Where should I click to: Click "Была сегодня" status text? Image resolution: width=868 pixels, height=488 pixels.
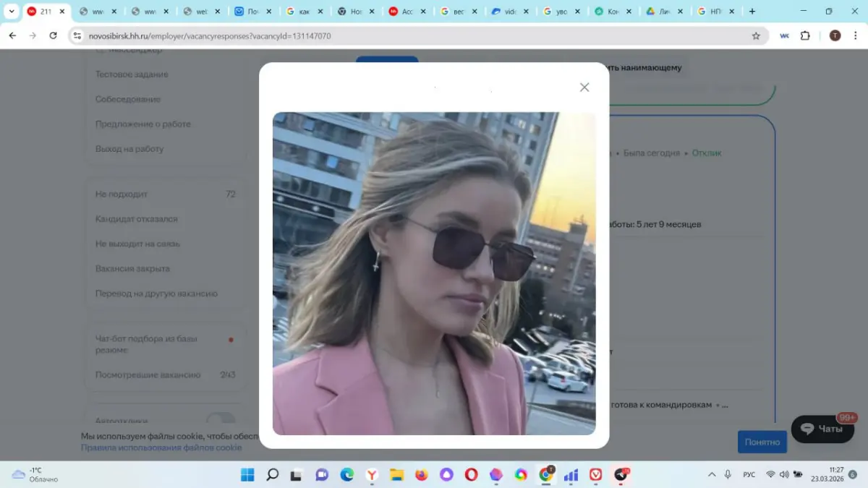click(652, 153)
